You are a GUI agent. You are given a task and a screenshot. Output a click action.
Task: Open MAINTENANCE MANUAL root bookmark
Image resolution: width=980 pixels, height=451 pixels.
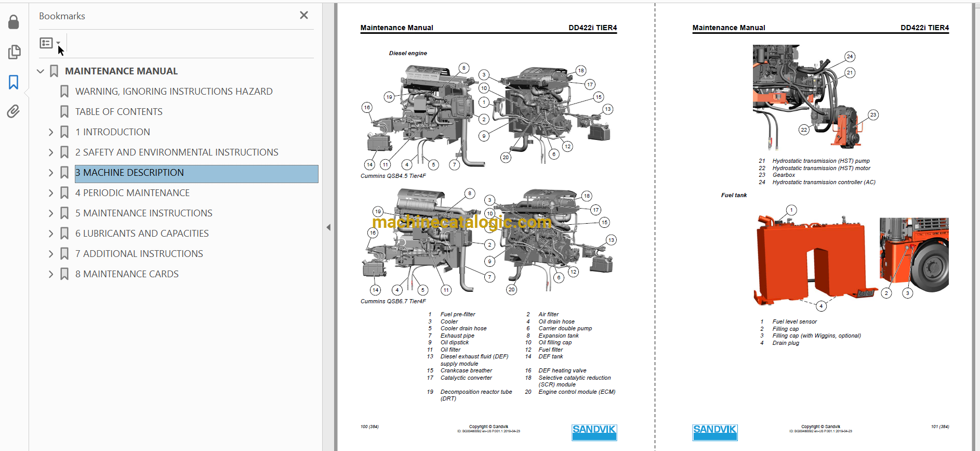[121, 71]
